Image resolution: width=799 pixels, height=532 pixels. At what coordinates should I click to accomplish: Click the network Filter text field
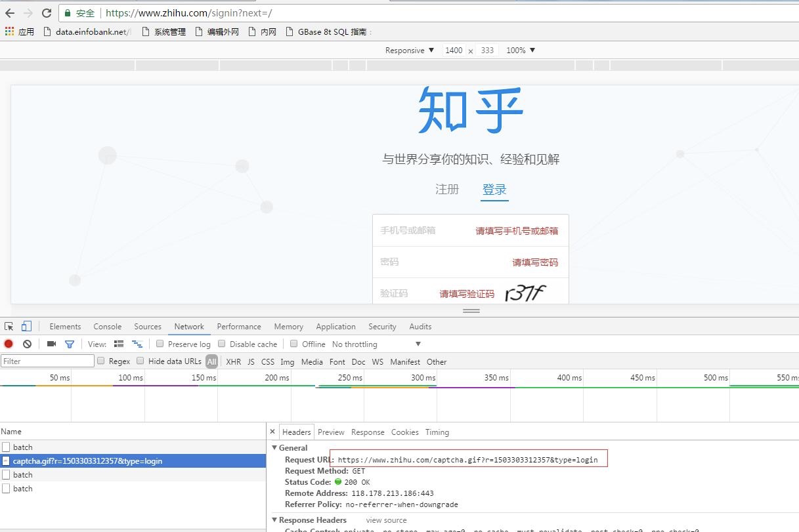point(47,361)
